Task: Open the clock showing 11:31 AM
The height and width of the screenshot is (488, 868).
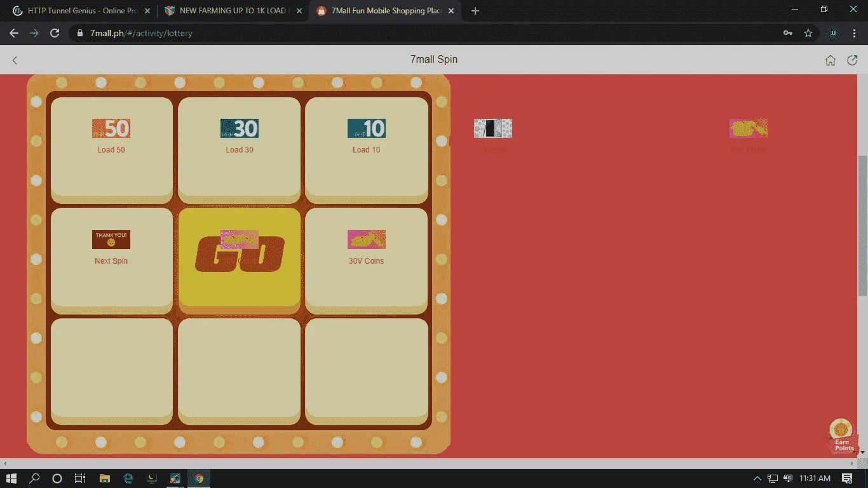Action: click(815, 478)
